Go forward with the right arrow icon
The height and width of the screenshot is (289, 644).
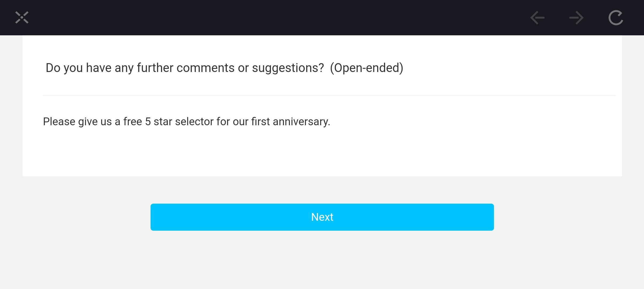576,18
